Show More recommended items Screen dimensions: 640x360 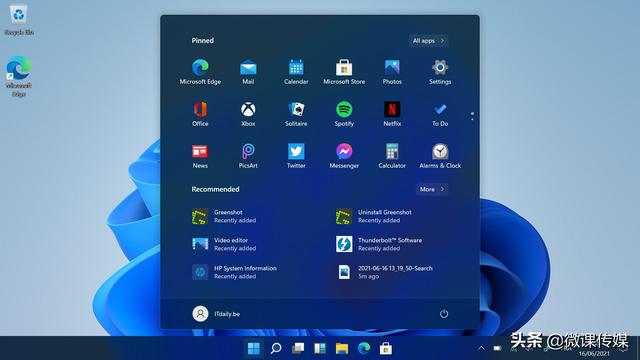[x=432, y=189]
